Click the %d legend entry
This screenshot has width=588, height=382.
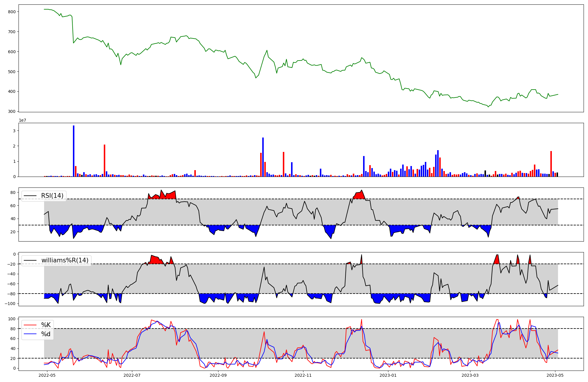tap(46, 334)
